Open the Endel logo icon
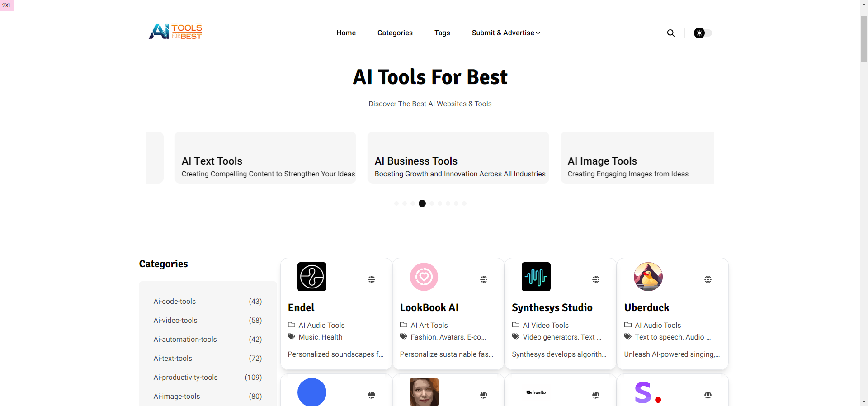The height and width of the screenshot is (406, 868). click(312, 277)
